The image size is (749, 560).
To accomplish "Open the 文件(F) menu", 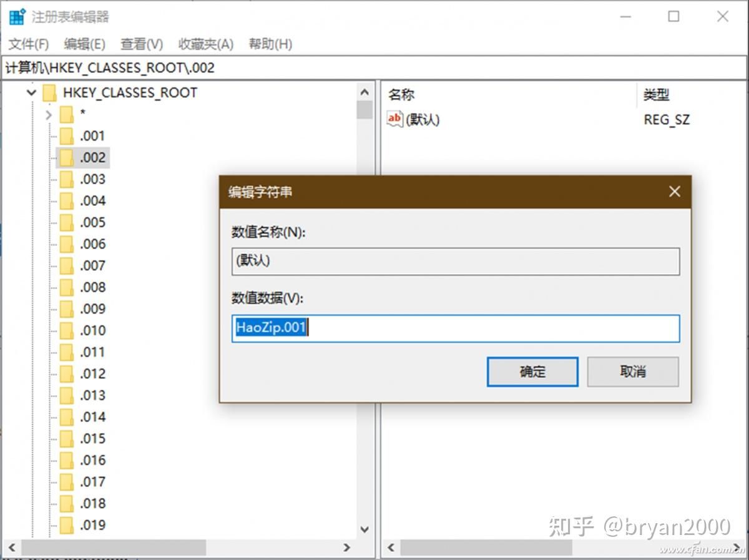I will (x=29, y=44).
